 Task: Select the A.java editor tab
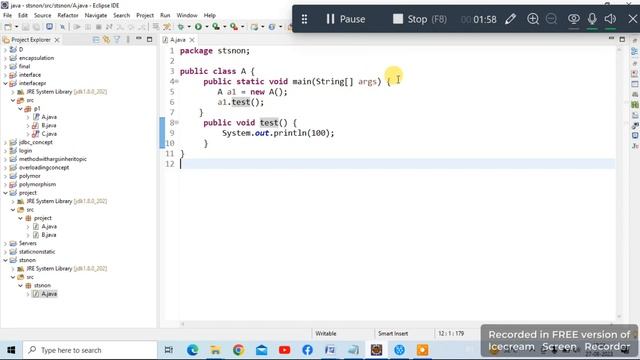click(177, 40)
